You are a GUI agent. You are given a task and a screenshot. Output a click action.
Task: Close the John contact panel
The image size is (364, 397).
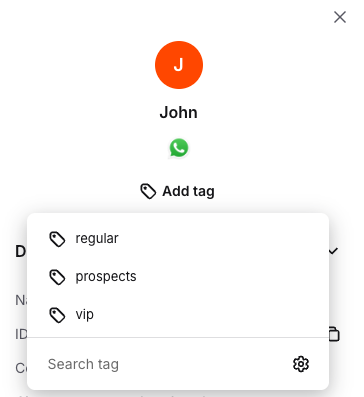[x=340, y=17]
